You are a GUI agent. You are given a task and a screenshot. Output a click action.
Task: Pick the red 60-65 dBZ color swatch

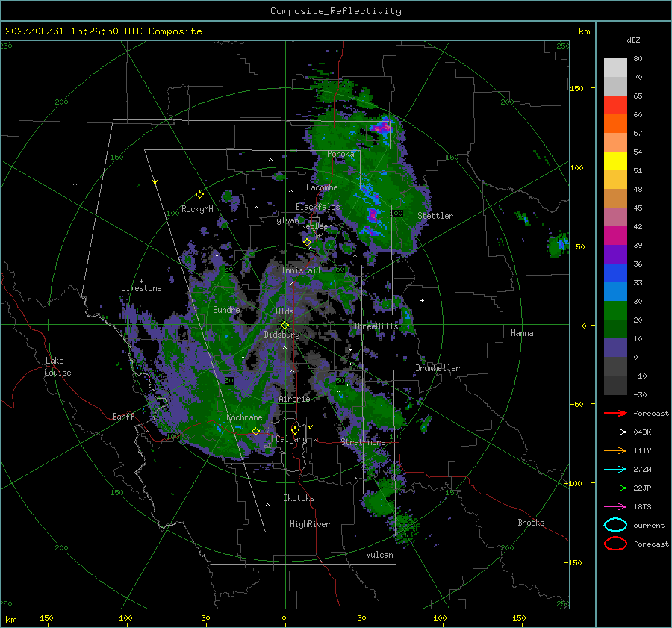click(x=615, y=105)
